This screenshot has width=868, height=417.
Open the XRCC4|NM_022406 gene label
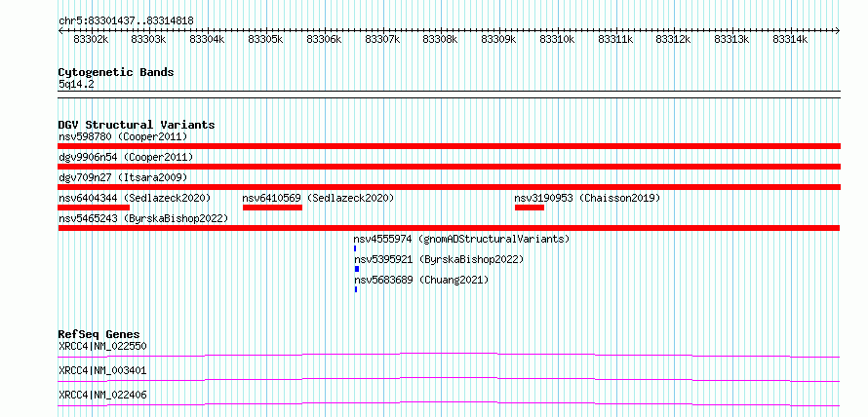tap(102, 395)
